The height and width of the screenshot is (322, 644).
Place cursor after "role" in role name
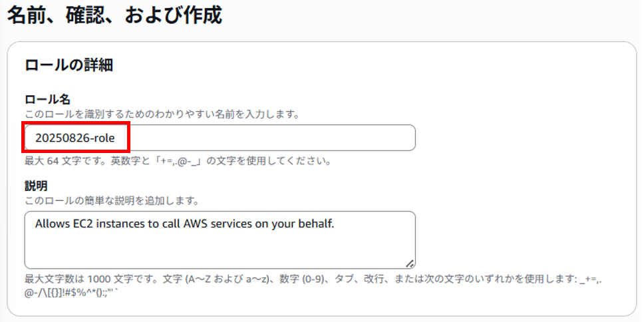tap(115, 138)
